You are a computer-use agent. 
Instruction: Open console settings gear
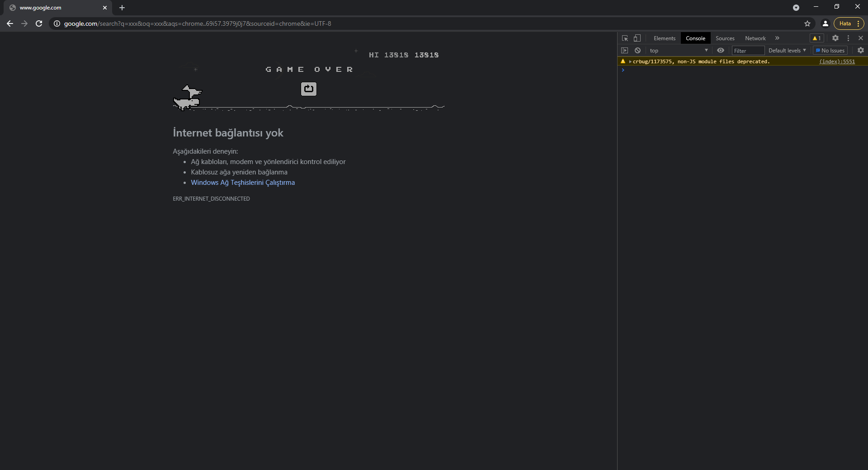(861, 50)
